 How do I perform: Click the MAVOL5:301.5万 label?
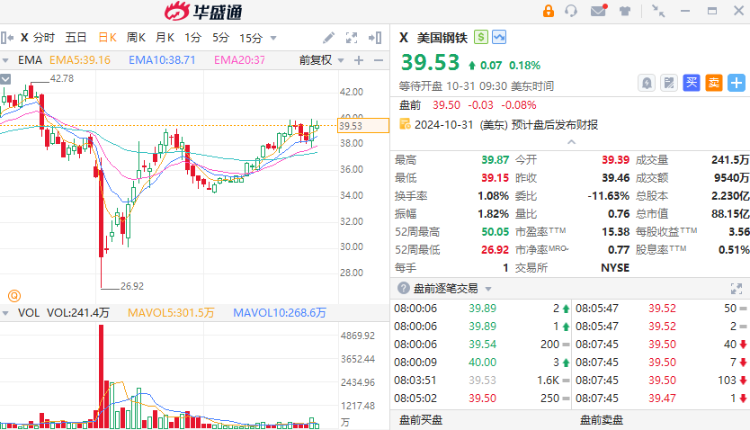[171, 313]
